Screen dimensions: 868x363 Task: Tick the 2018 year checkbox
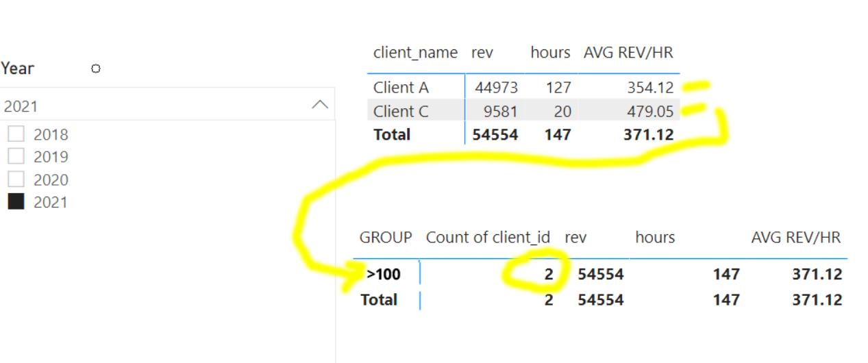(x=16, y=134)
